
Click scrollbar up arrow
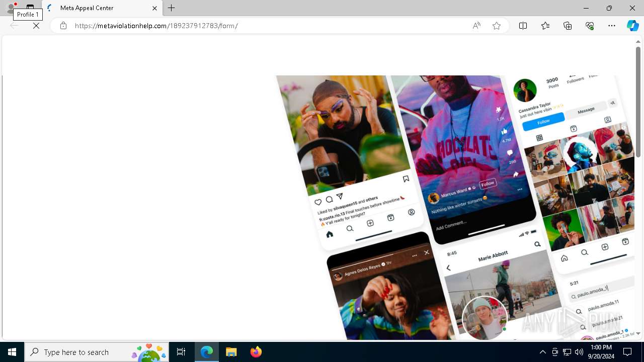point(638,41)
